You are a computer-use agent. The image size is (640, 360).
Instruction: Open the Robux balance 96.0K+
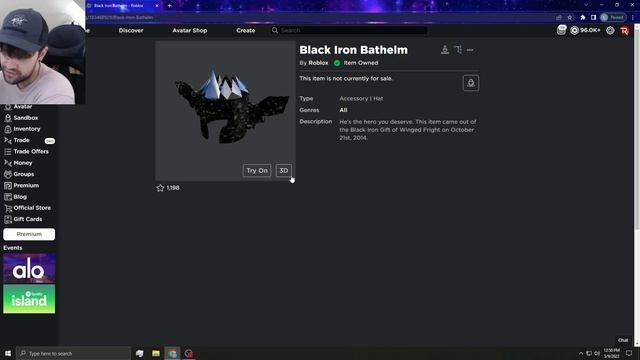[x=585, y=30]
